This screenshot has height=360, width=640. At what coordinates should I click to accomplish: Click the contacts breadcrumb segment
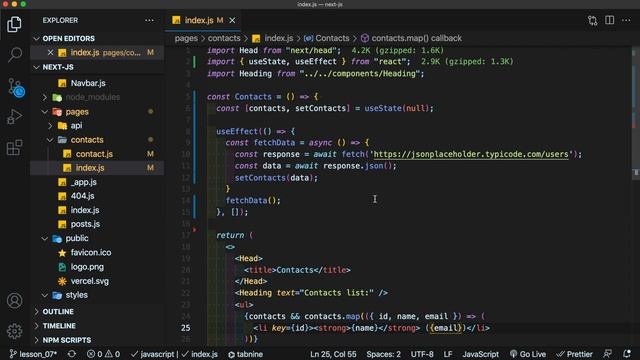[x=224, y=38]
